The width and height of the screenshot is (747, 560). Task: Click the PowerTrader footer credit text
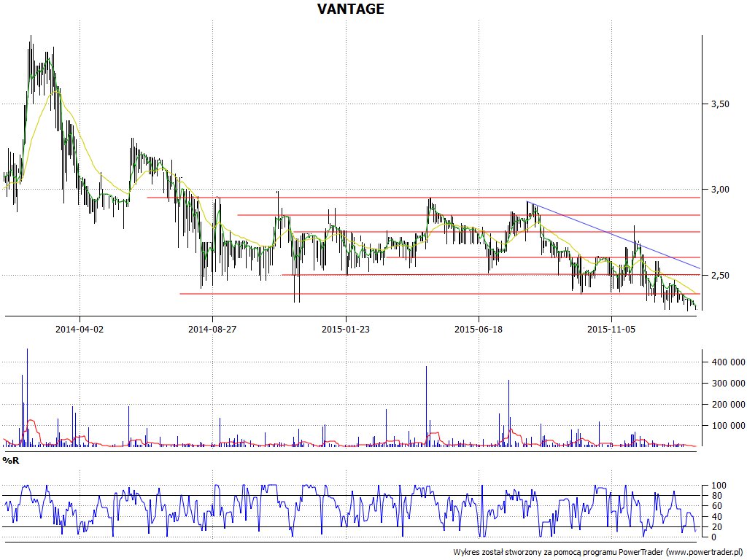pos(600,553)
